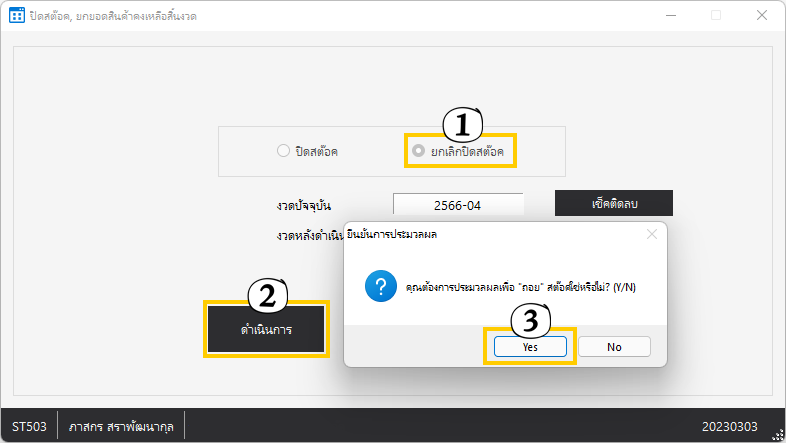Image resolution: width=786 pixels, height=443 pixels.
Task: Confirm the prompt by clicking Yes
Action: 530,346
